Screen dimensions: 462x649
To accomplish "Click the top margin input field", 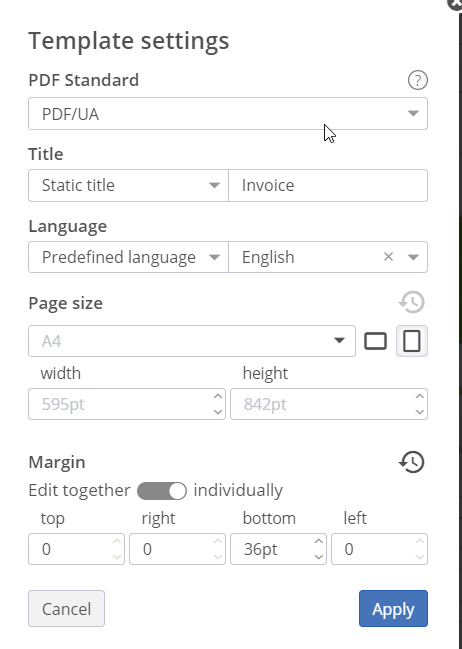I will 77,549.
